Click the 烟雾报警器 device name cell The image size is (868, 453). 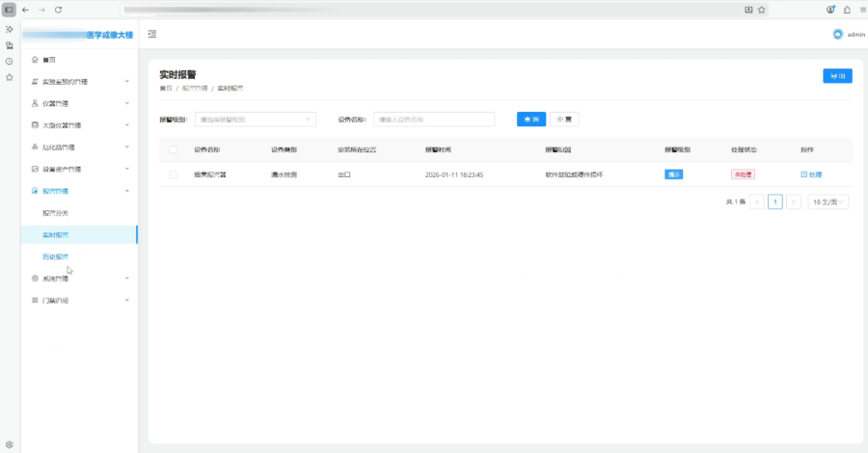point(210,174)
